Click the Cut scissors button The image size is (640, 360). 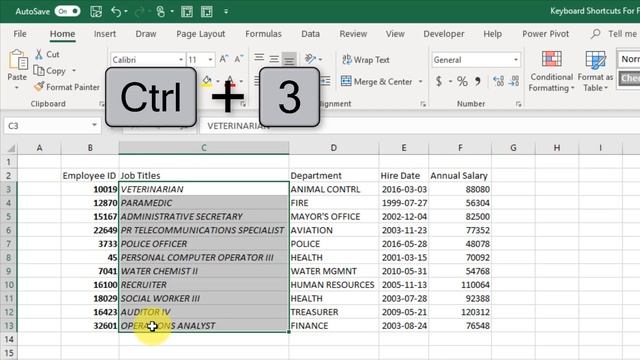click(x=47, y=54)
